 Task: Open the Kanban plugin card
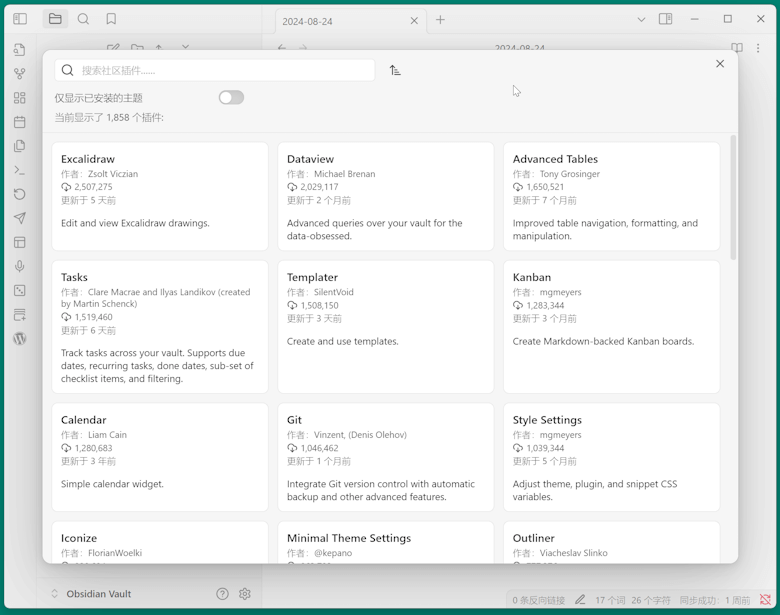click(611, 327)
